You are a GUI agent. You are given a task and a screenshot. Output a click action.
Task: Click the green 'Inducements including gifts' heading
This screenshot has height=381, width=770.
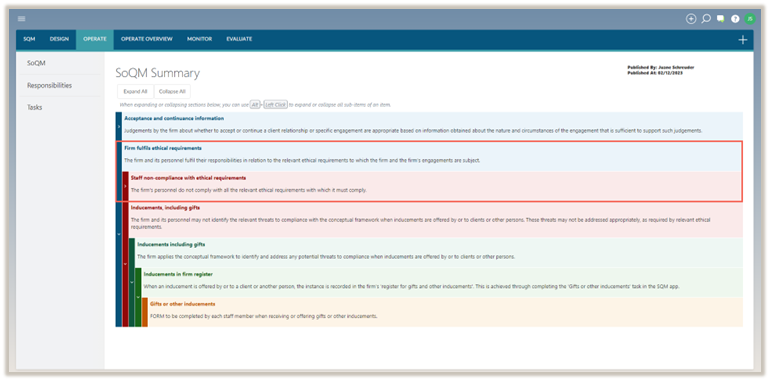(171, 244)
